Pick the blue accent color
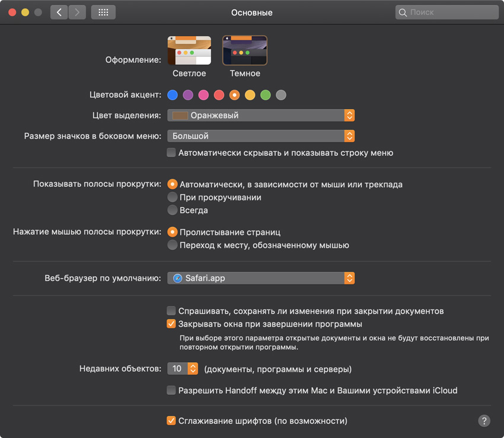The width and height of the screenshot is (504, 438). [x=173, y=95]
